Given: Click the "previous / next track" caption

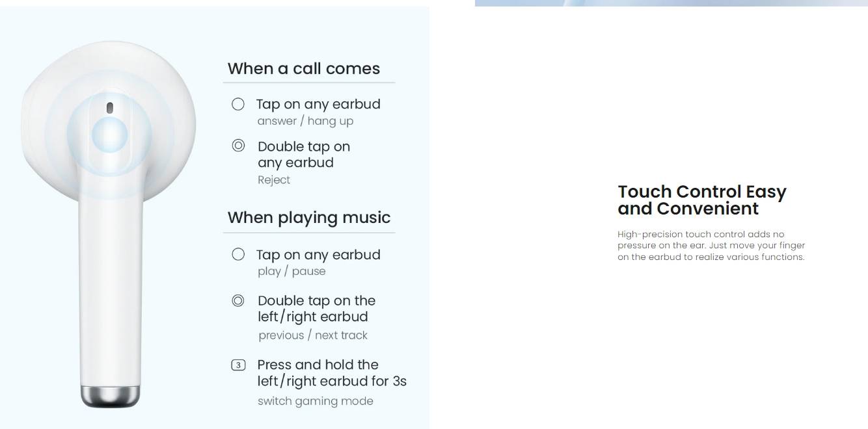Looking at the screenshot, I should point(313,335).
